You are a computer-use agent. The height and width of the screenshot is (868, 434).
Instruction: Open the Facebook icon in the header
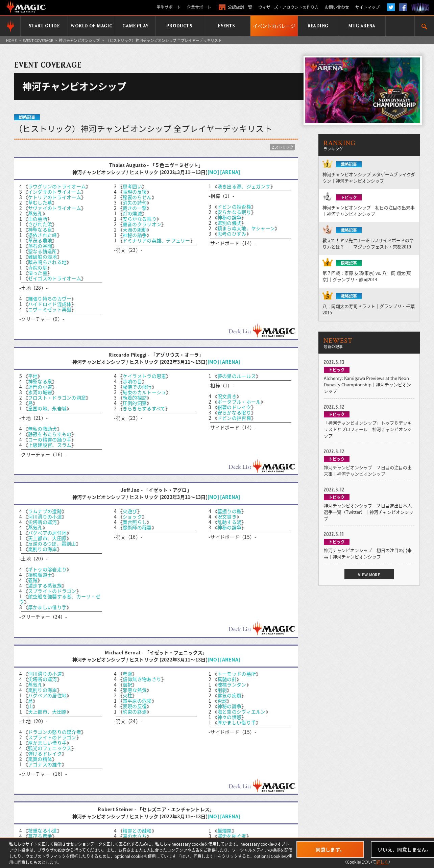[403, 7]
